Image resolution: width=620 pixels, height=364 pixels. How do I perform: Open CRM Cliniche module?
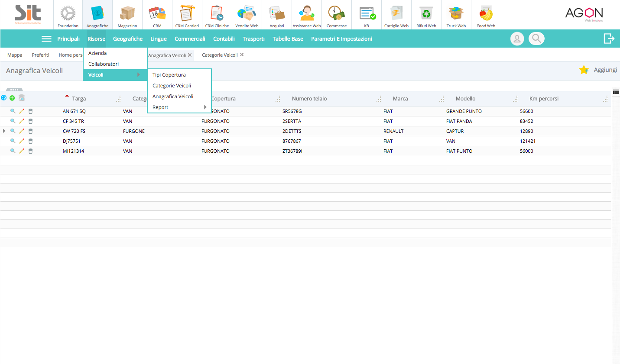point(217,15)
